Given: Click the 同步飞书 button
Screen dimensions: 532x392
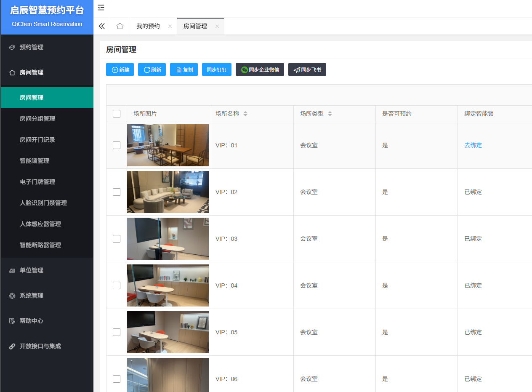Looking at the screenshot, I should 307,70.
